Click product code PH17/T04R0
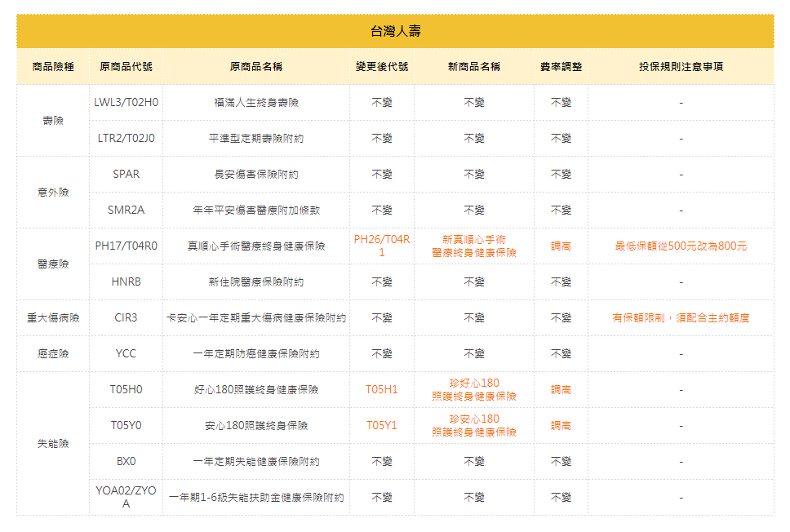Image resolution: width=790 pixels, height=532 pixels. click(126, 246)
